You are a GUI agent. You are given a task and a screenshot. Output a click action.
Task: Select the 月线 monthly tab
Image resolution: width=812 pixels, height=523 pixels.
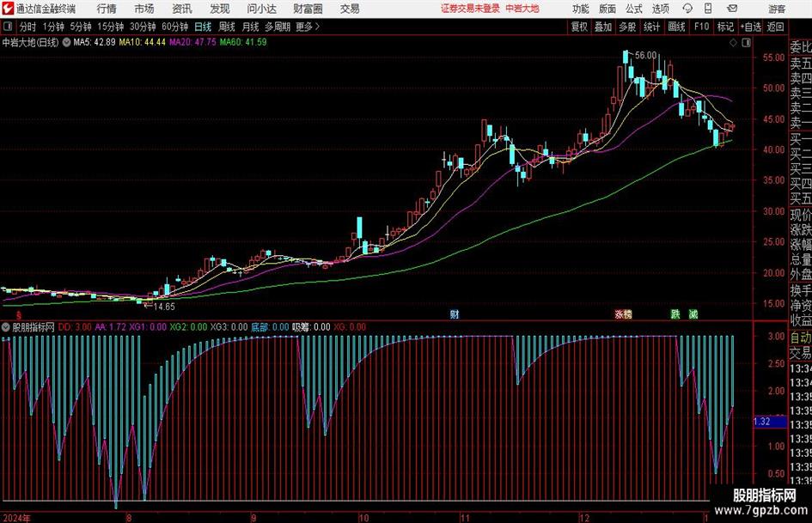point(250,27)
